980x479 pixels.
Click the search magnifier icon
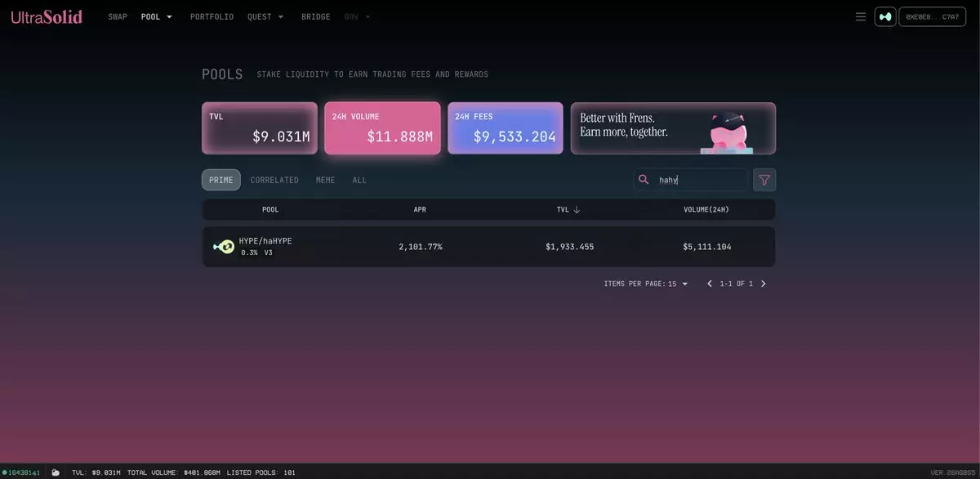point(644,180)
